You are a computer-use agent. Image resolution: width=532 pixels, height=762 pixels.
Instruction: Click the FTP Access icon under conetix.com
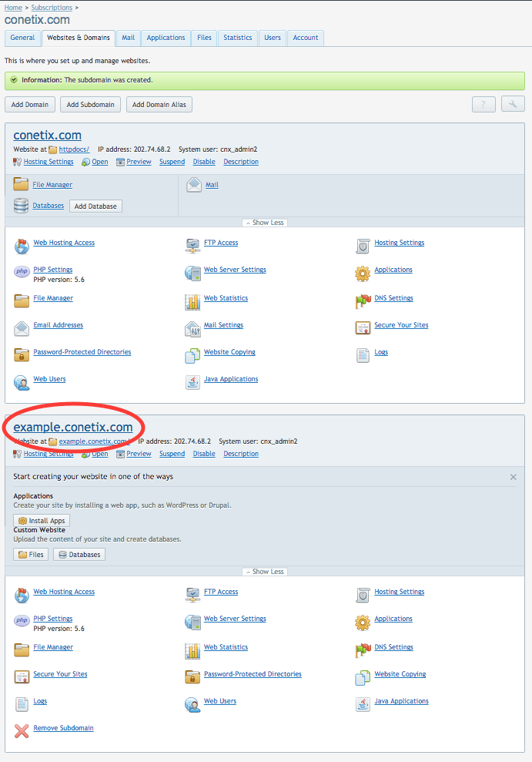tap(192, 246)
